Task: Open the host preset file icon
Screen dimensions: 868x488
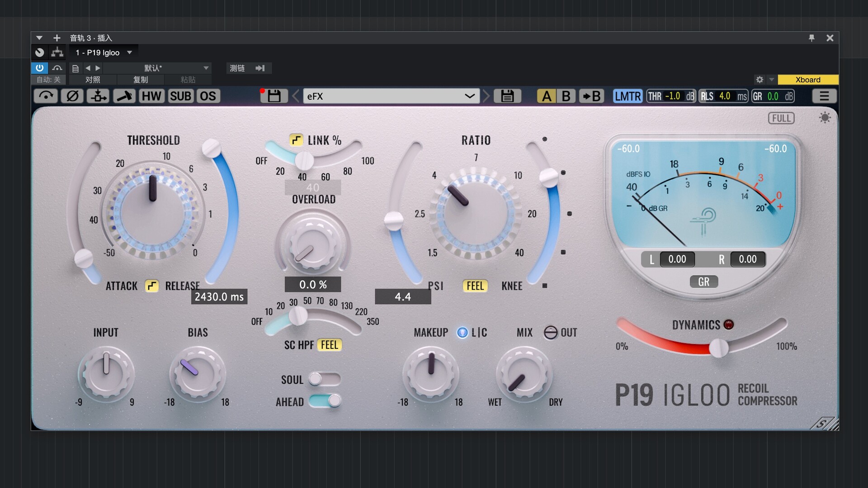Action: pyautogui.click(x=75, y=68)
